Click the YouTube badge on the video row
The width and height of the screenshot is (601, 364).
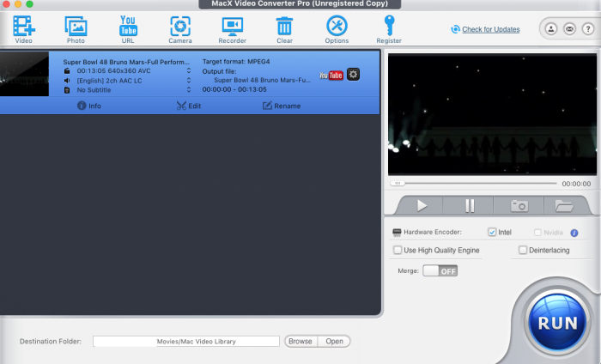tap(331, 75)
